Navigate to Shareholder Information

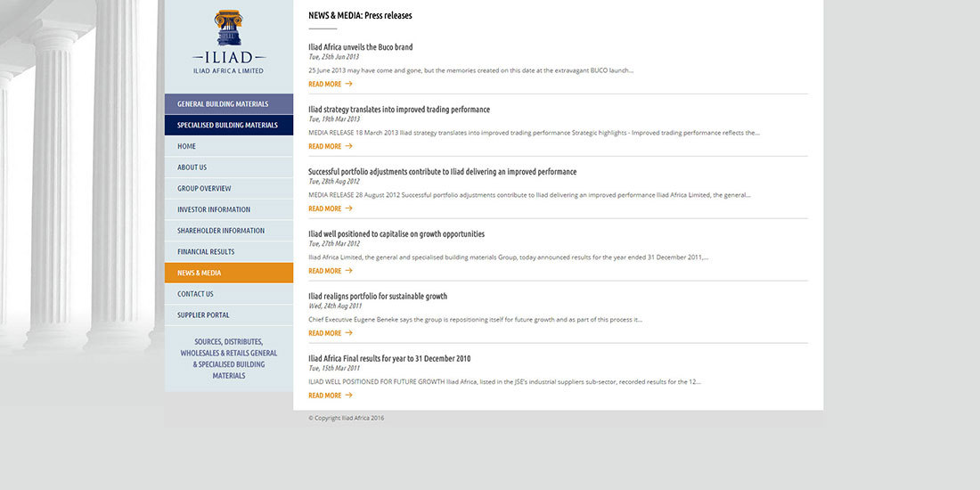[221, 231]
